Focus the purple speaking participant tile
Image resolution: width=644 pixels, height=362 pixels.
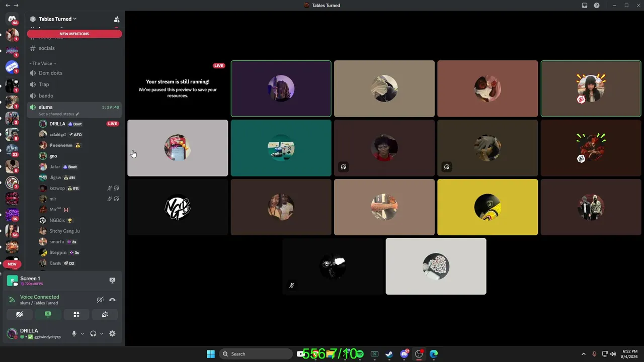click(281, 88)
